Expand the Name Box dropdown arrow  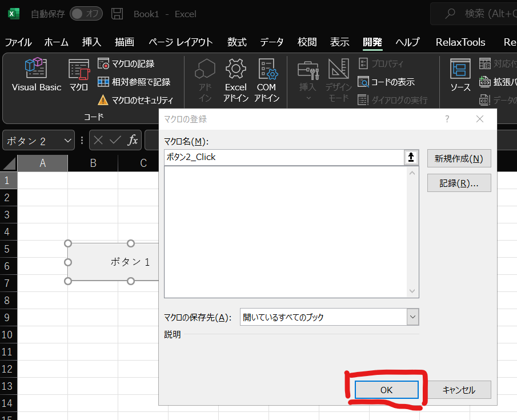[x=68, y=141]
